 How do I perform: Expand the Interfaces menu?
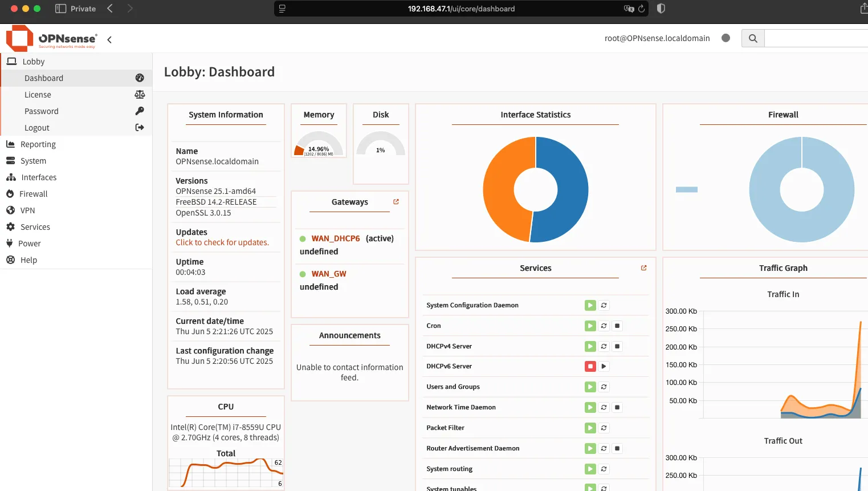click(x=39, y=177)
